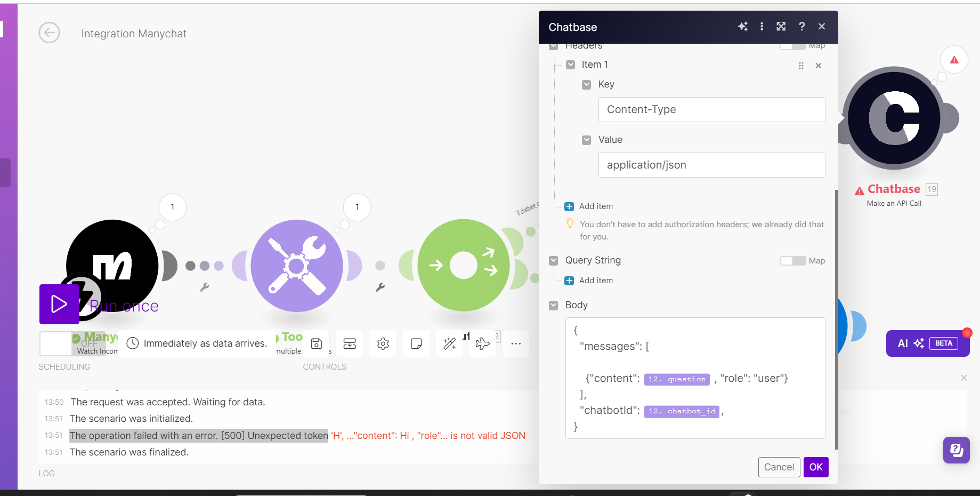Select the green Router module
Image resolution: width=980 pixels, height=496 pixels.
tap(464, 265)
